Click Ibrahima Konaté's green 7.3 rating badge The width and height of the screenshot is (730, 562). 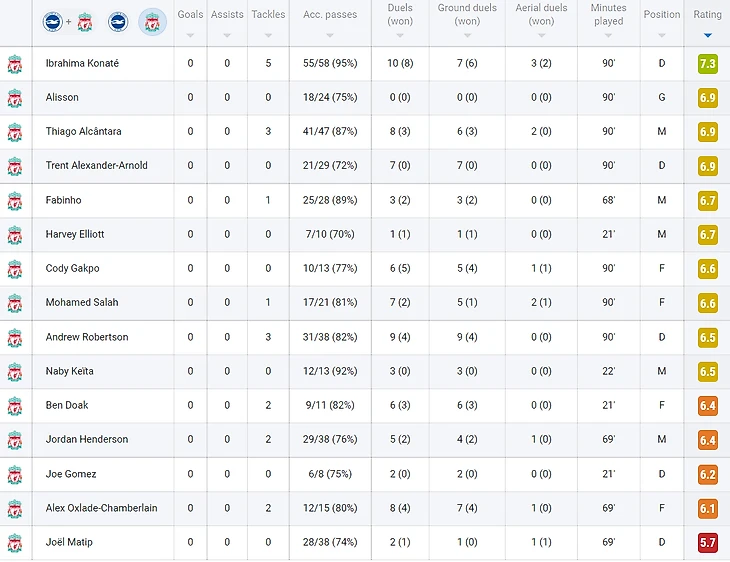tap(707, 64)
